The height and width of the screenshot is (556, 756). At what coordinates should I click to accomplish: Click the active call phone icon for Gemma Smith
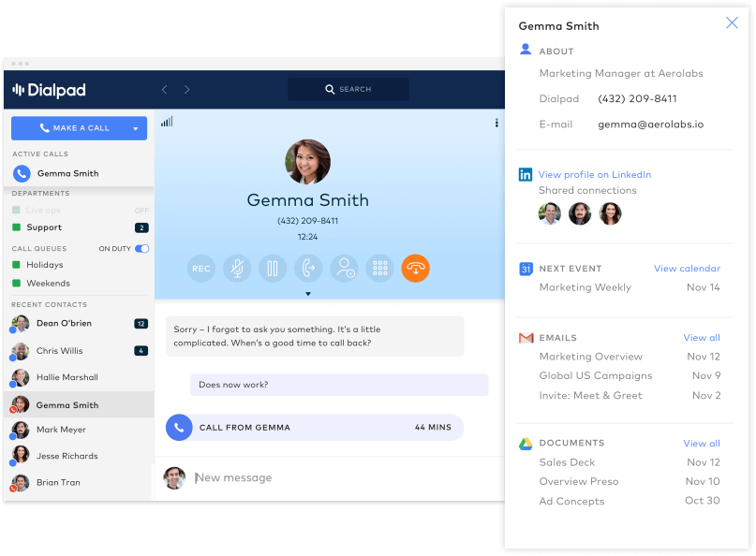(x=22, y=173)
